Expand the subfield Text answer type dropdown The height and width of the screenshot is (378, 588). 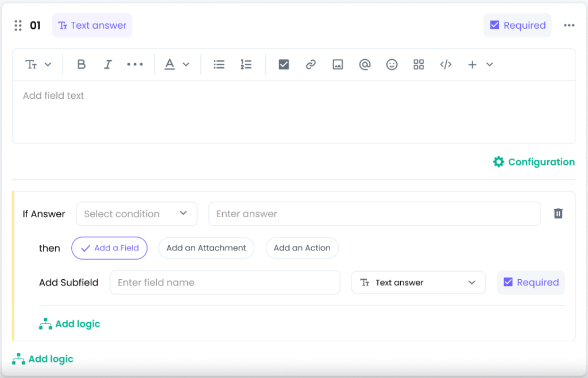pyautogui.click(x=418, y=283)
